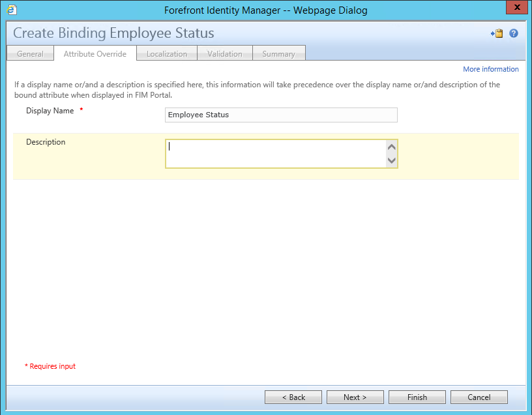
Task: Close the Webpage Dialog window
Action: click(x=517, y=7)
